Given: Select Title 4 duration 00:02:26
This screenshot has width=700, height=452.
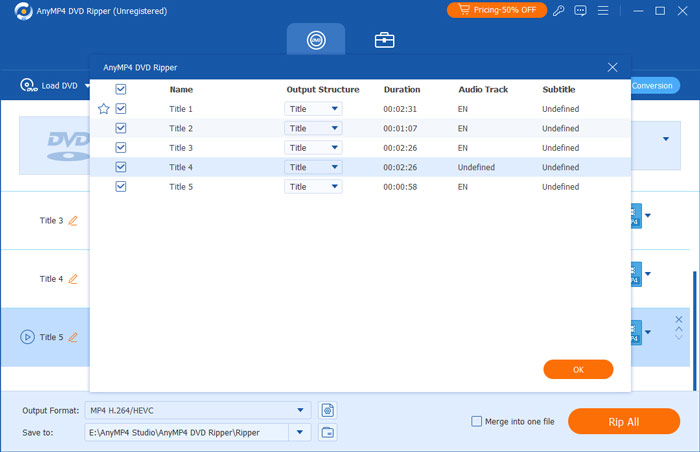Looking at the screenshot, I should [400, 167].
